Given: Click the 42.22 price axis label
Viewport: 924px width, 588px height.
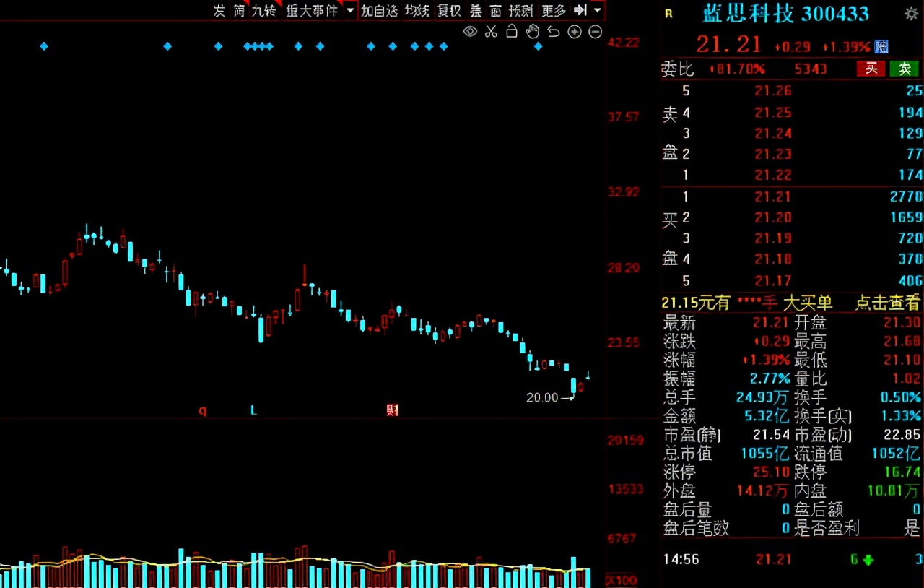Looking at the screenshot, I should (x=624, y=43).
